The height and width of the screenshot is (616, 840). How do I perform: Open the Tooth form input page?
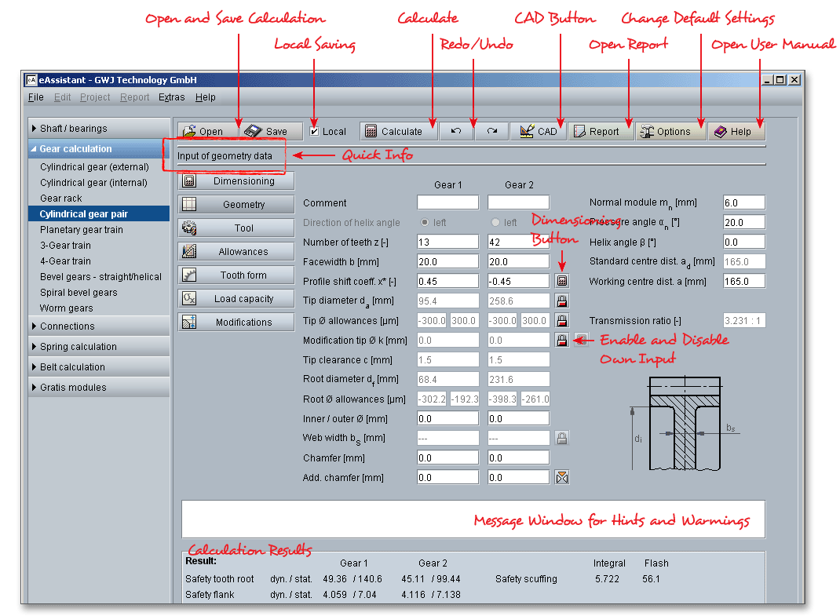pyautogui.click(x=236, y=275)
